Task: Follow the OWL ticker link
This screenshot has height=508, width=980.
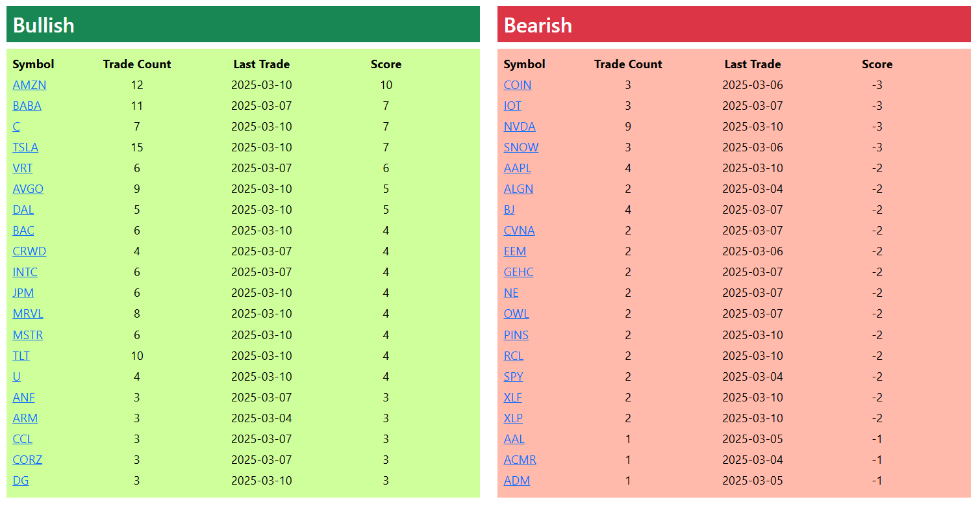Action: click(516, 314)
